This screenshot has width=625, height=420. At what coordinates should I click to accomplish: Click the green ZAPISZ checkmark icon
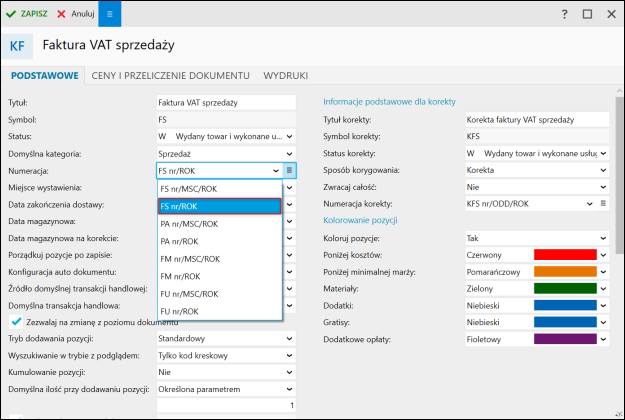(11, 14)
